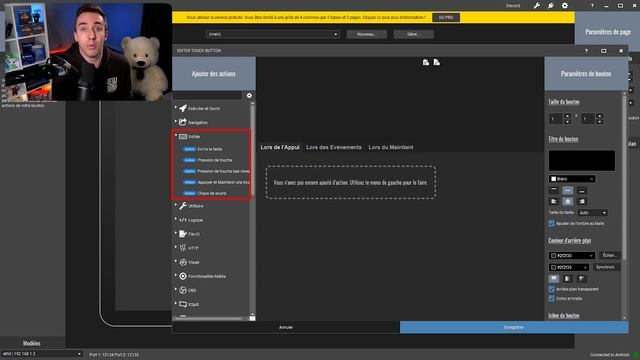The width and height of the screenshot is (640, 360).
Task: Open the Taille du texte Auto dropdown
Action: tap(593, 213)
